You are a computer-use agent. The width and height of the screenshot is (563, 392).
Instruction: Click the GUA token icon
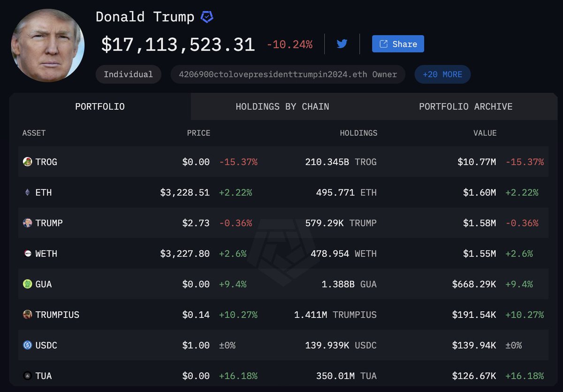[28, 284]
